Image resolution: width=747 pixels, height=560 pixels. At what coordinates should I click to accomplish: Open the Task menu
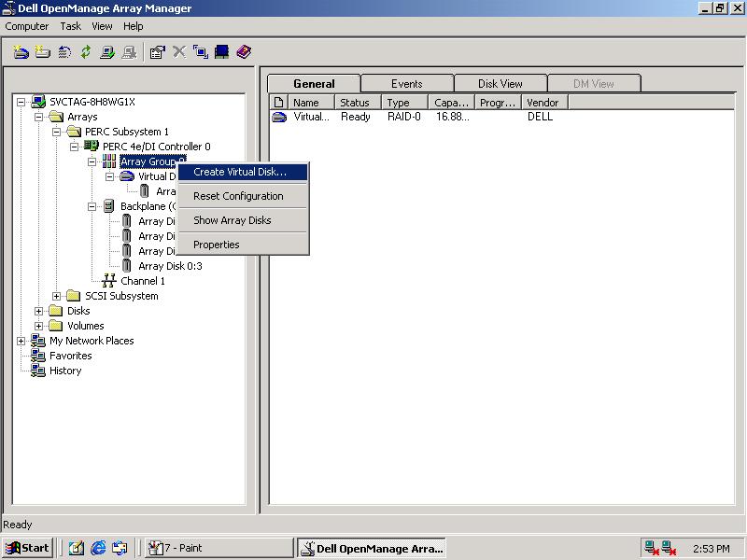71,26
